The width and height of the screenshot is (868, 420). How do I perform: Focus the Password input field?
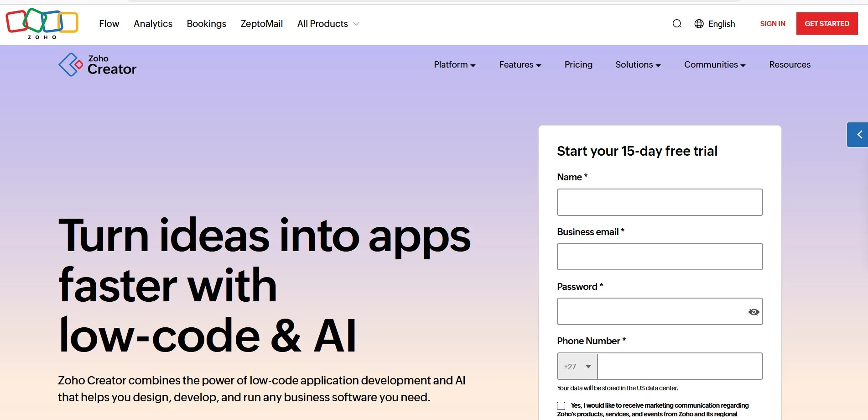(x=660, y=311)
